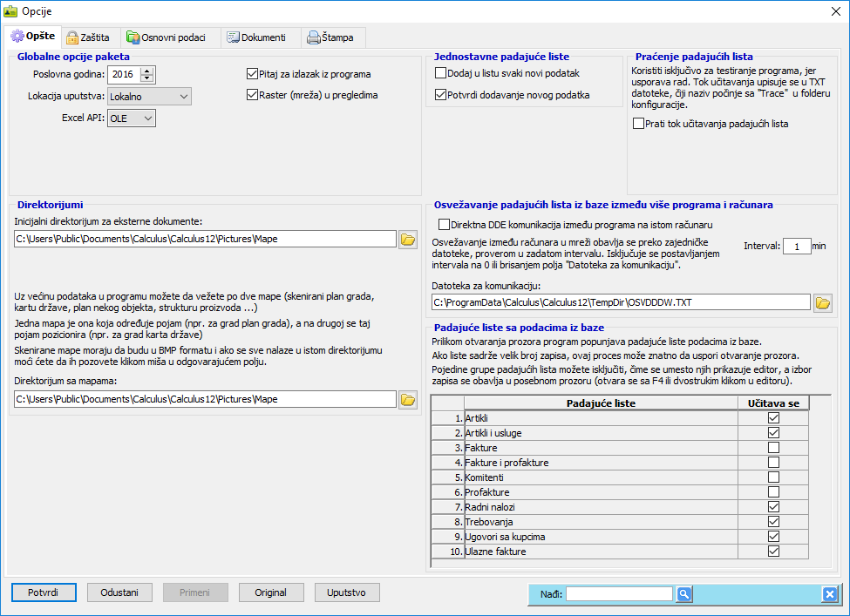Click the search magnifier icon beside Nađi
This screenshot has height=616, width=850.
pyautogui.click(x=684, y=594)
